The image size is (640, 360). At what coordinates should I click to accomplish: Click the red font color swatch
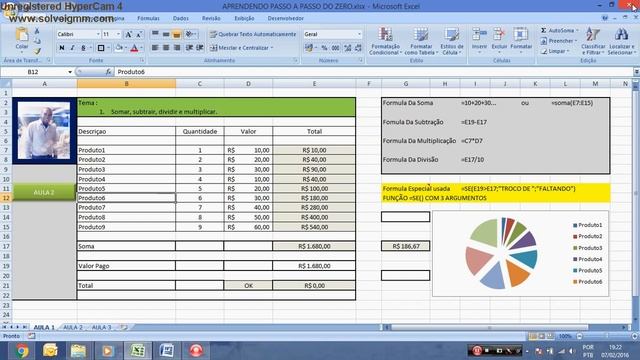134,48
